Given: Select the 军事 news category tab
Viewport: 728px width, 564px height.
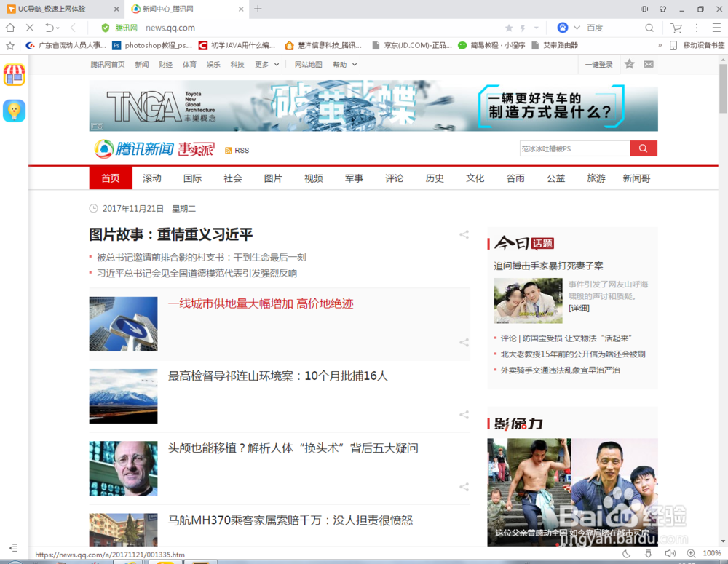Looking at the screenshot, I should [354, 178].
